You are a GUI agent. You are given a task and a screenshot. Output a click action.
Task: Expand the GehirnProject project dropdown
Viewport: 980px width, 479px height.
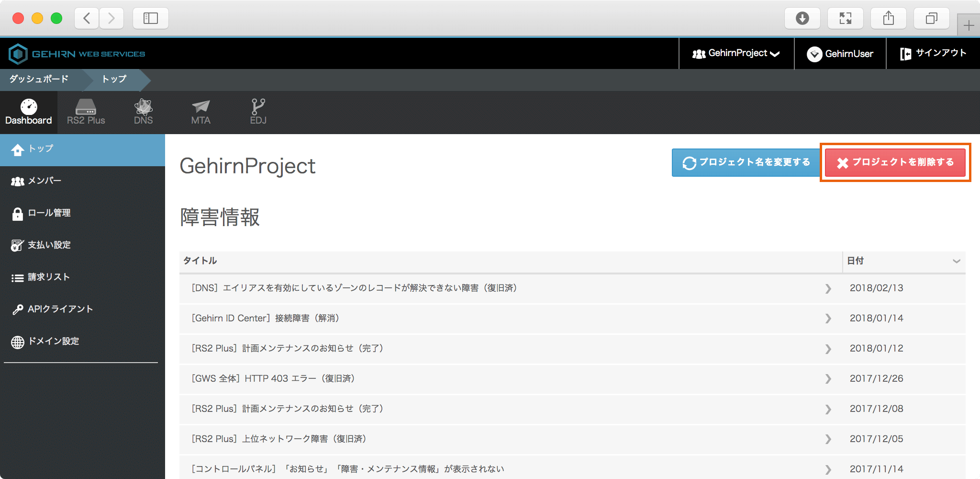pos(736,54)
